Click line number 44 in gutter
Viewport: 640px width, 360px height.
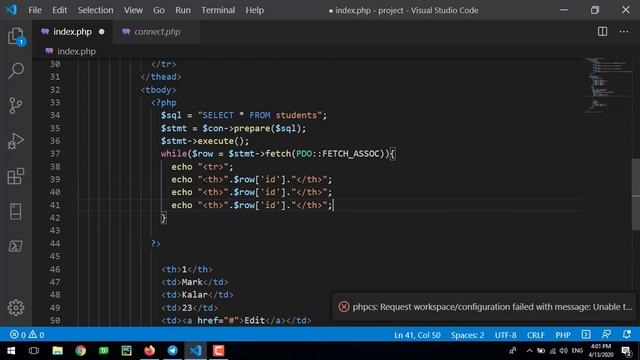[55, 243]
